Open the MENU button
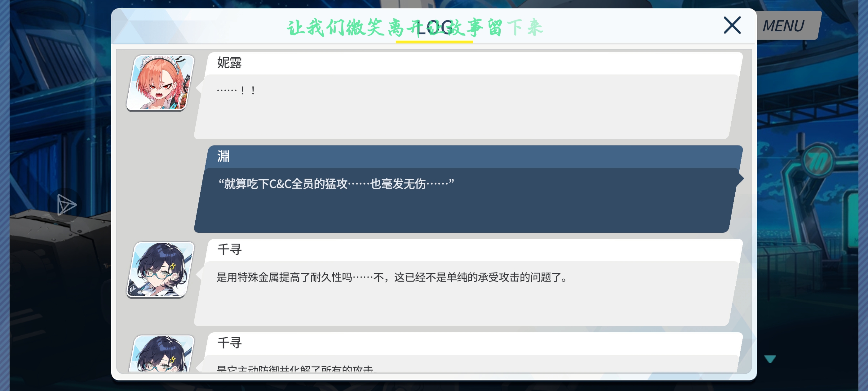 [x=783, y=26]
